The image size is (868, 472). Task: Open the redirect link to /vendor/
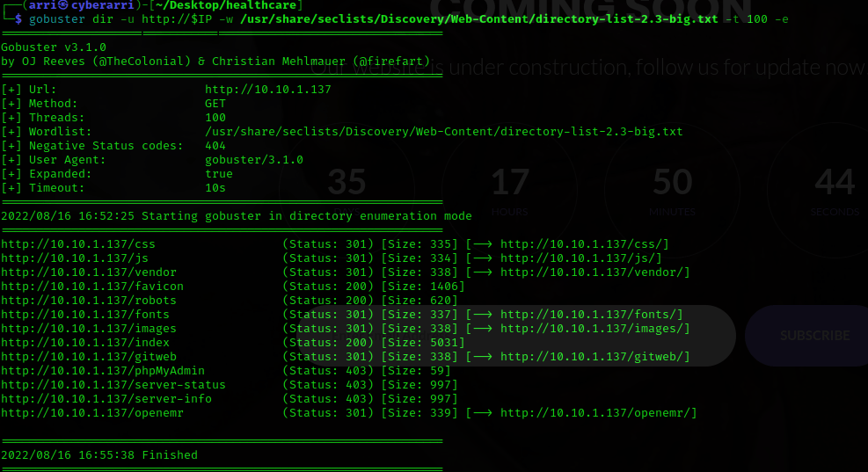coord(594,272)
